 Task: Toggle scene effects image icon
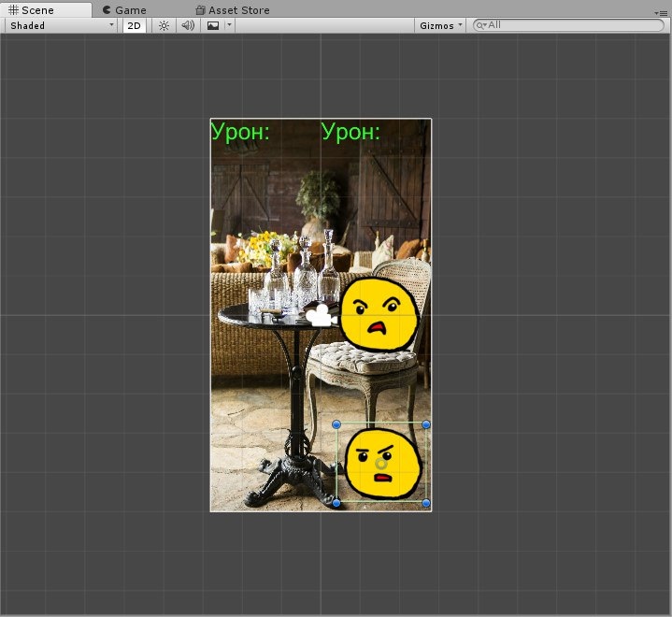pos(213,26)
